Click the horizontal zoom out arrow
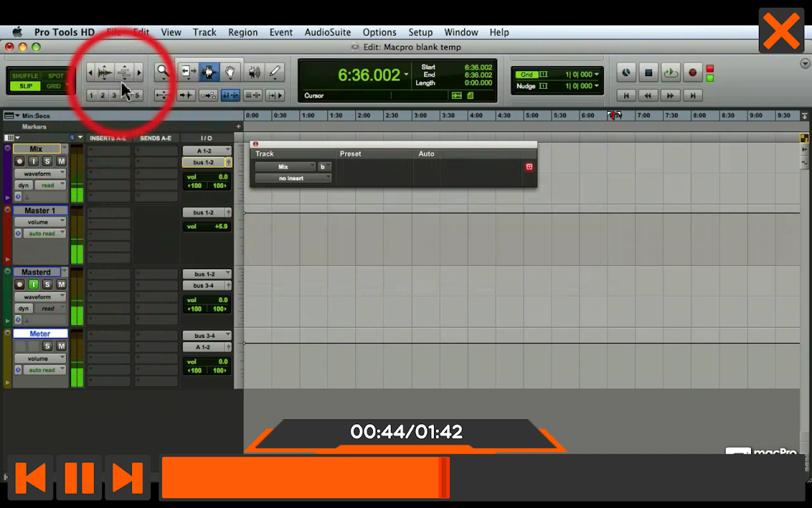Viewport: 812px width, 508px height. pyautogui.click(x=90, y=72)
